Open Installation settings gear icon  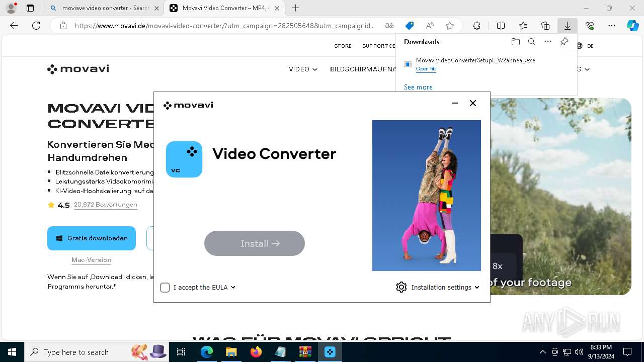coord(401,287)
